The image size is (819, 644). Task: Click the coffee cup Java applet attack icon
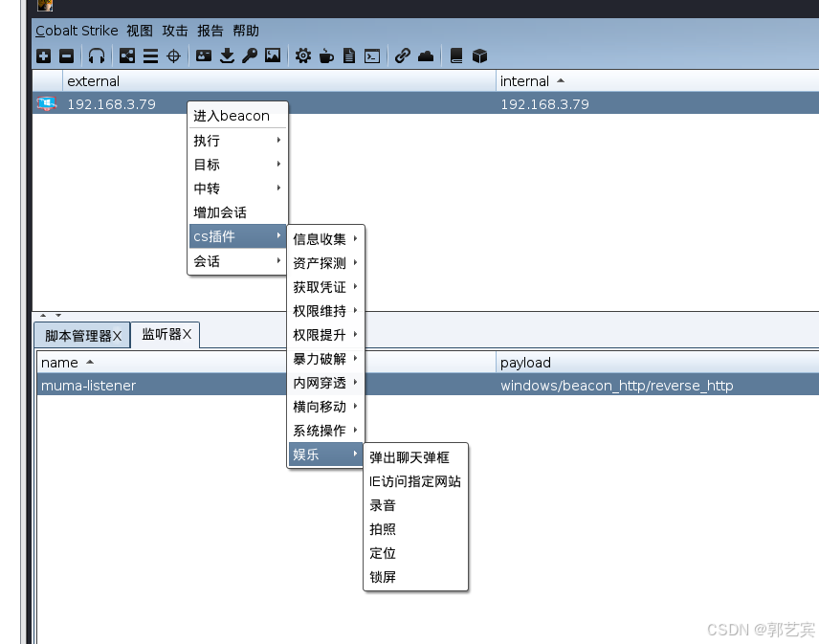tap(326, 56)
